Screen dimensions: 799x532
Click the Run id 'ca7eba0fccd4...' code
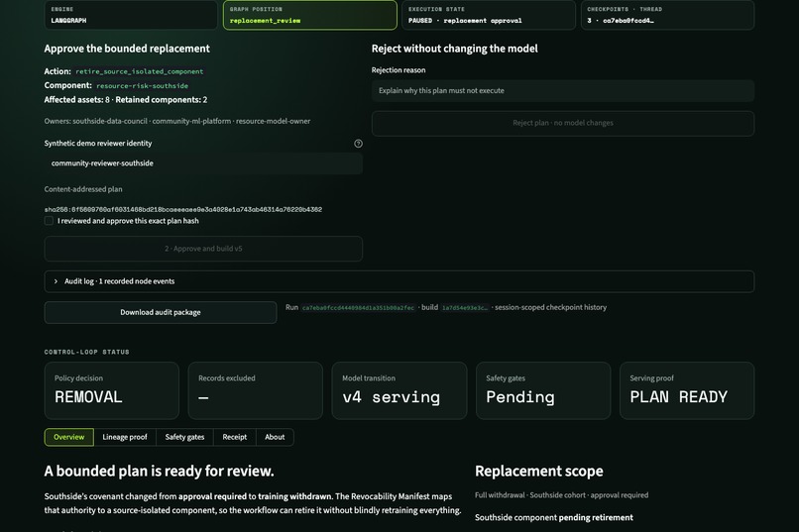coord(358,307)
